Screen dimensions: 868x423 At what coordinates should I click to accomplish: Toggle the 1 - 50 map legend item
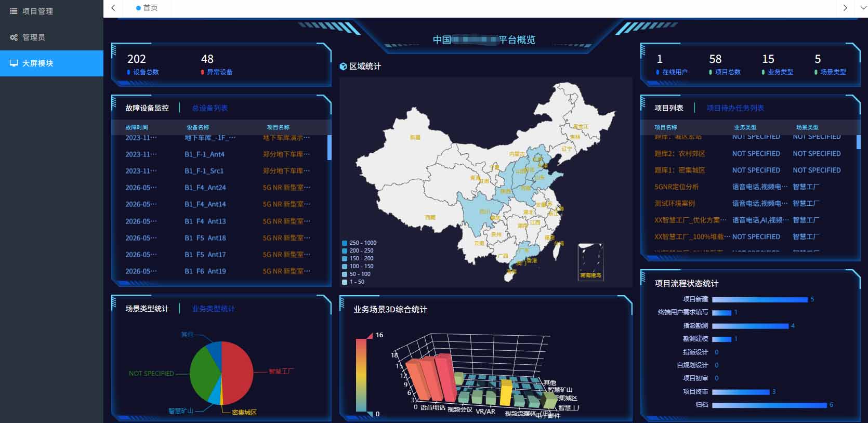(353, 282)
